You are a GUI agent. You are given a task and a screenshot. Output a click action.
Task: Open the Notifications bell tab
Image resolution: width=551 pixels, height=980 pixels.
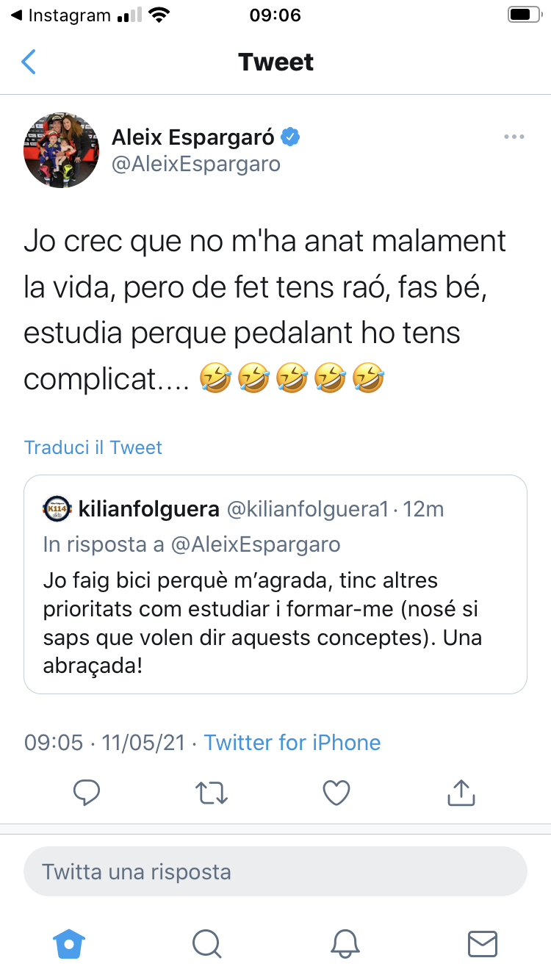(x=345, y=943)
